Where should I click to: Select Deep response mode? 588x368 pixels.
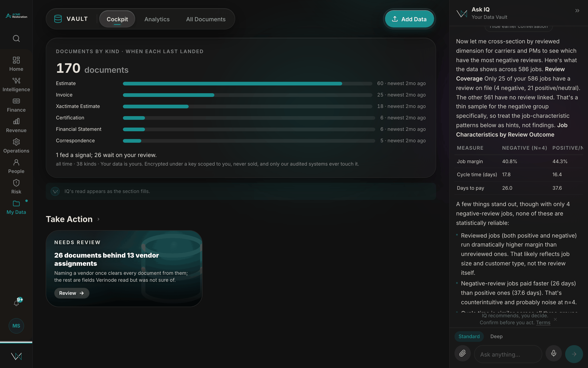pyautogui.click(x=496, y=336)
